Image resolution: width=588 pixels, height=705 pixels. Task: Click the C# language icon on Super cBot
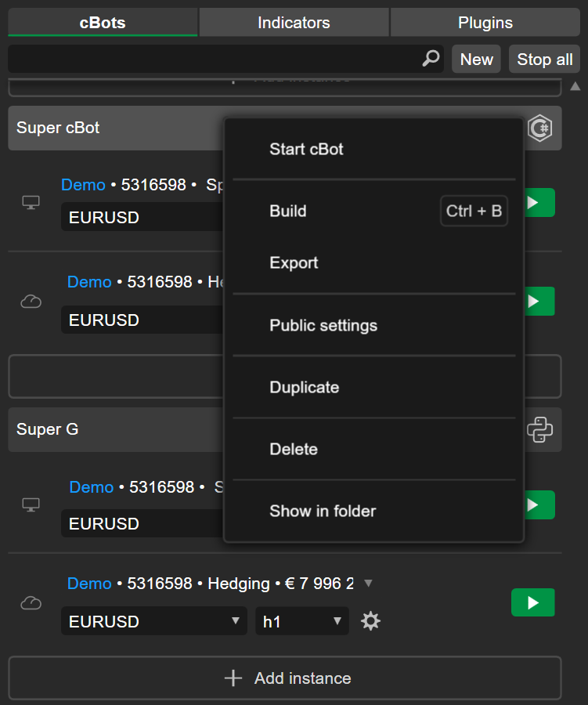tap(539, 128)
